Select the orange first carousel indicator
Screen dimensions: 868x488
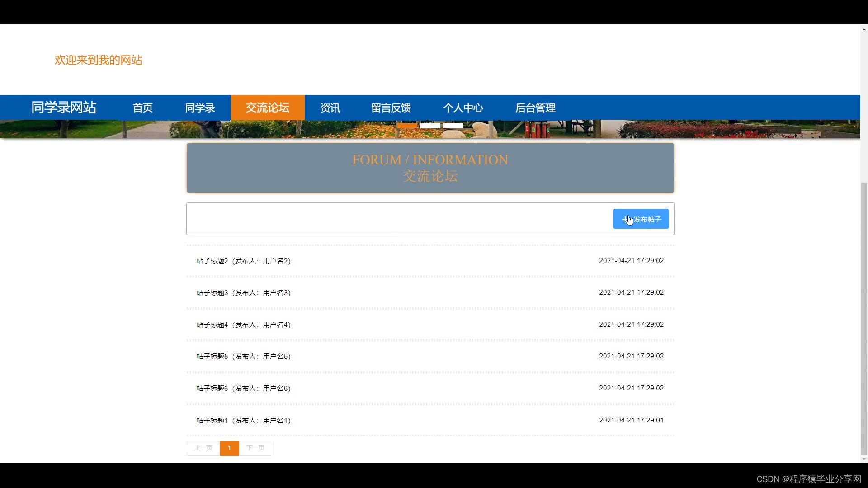[x=407, y=126]
